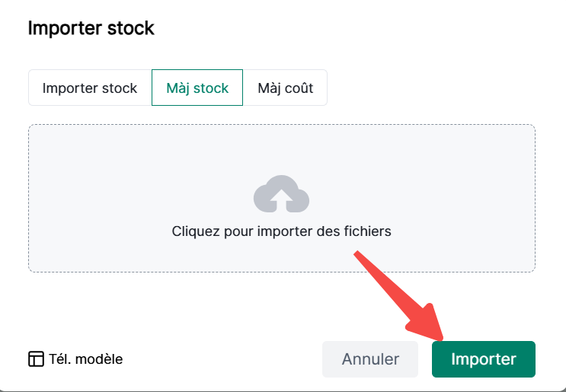Click the "coût" word in the third tab

pyautogui.click(x=298, y=88)
